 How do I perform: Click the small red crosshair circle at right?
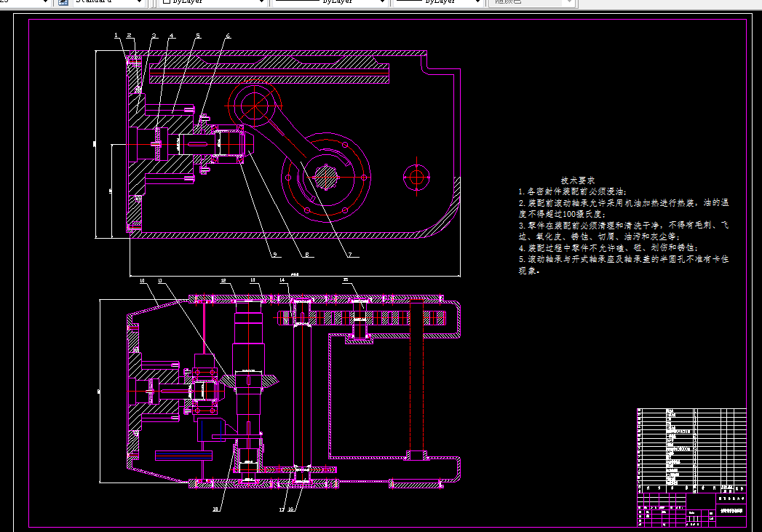[416, 177]
